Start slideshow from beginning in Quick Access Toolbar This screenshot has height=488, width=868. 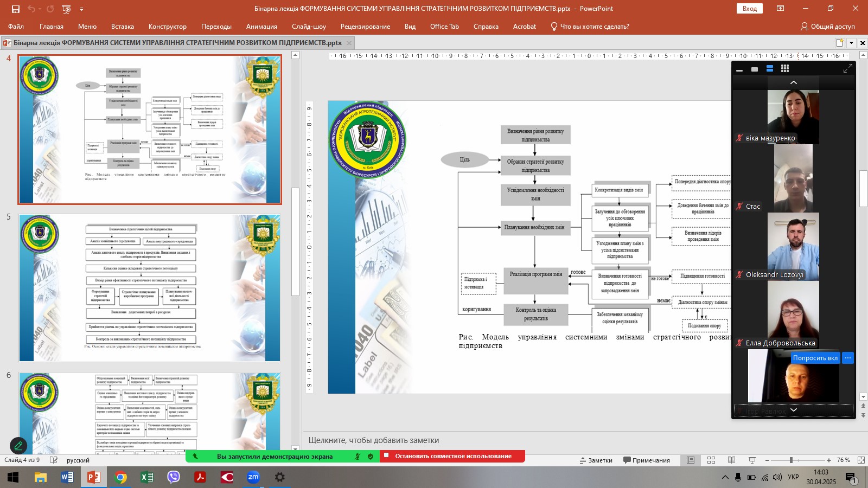click(66, 9)
